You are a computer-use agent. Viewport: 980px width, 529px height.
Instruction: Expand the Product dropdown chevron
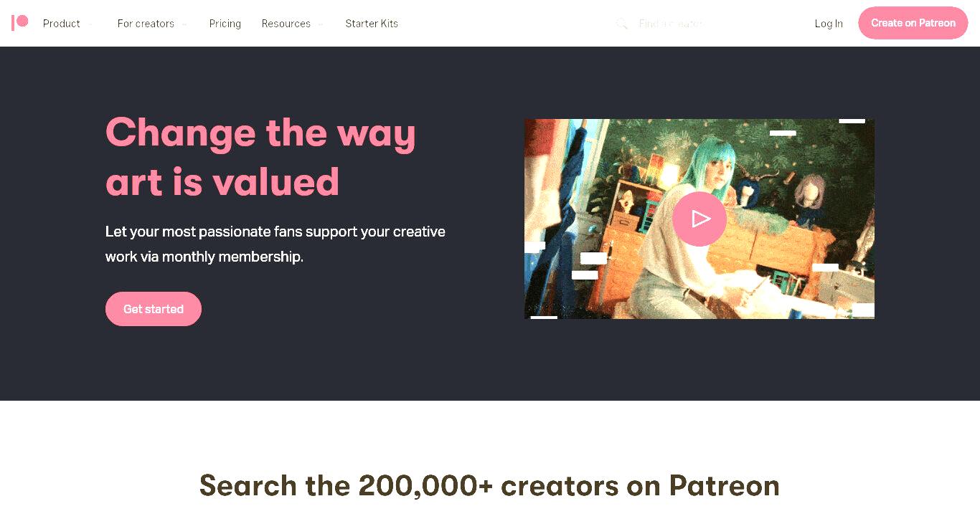tap(90, 24)
